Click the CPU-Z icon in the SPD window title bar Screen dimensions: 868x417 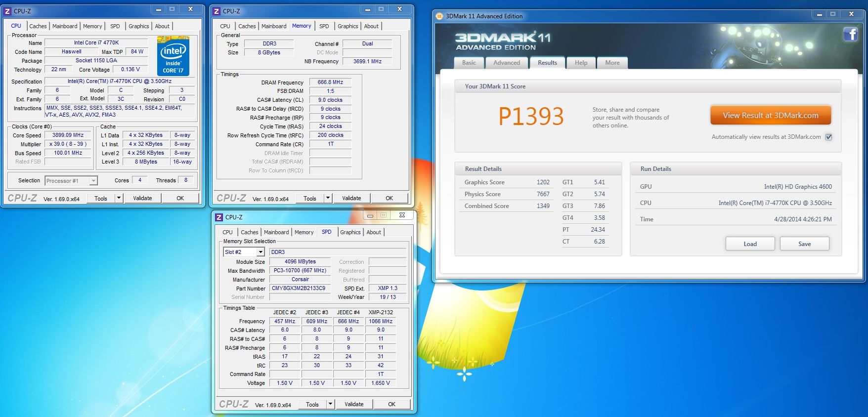coord(219,217)
